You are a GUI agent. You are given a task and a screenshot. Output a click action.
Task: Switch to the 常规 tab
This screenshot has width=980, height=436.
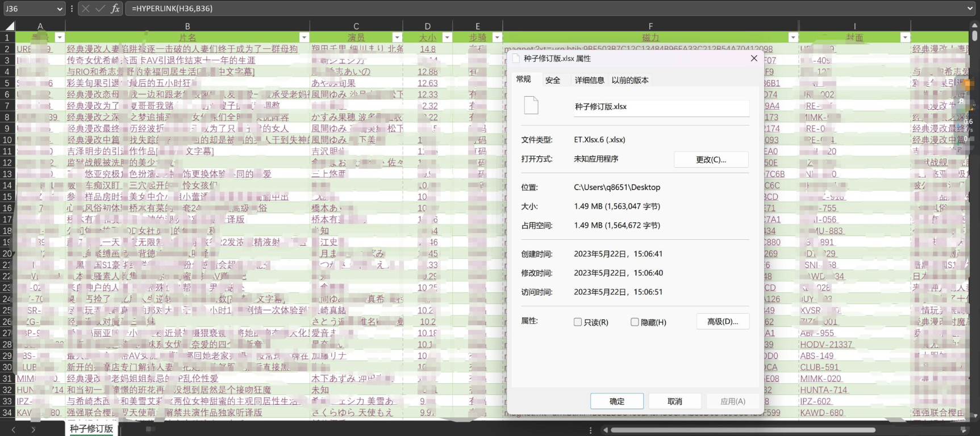click(523, 79)
